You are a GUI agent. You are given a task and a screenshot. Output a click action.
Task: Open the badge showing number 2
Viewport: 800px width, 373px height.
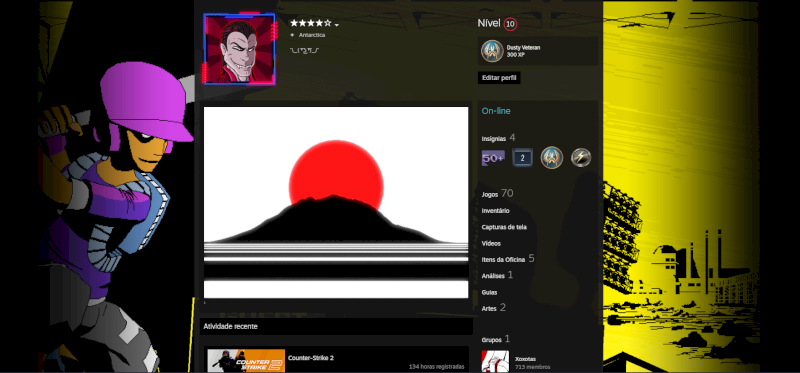(x=522, y=158)
